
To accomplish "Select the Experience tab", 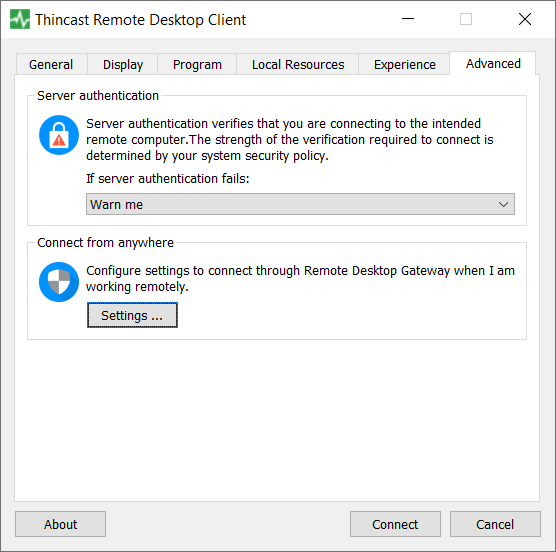I will click(x=405, y=65).
